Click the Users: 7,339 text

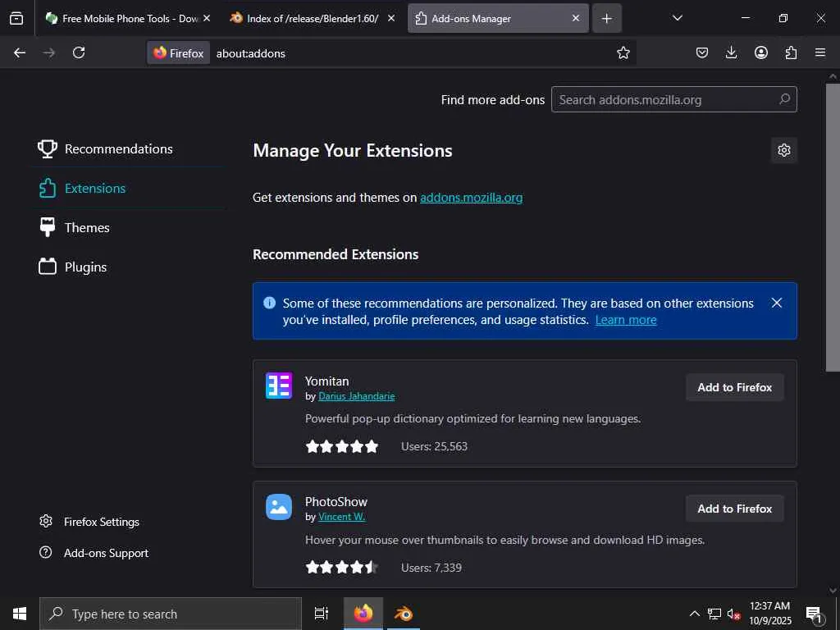(431, 568)
